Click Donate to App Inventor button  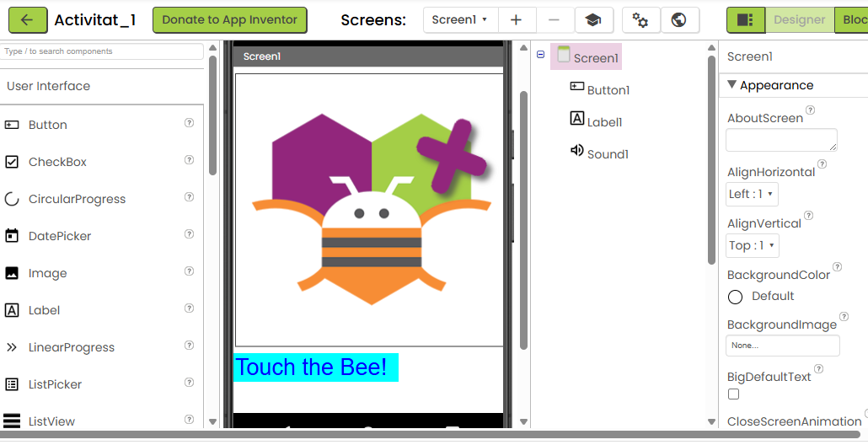(x=229, y=20)
